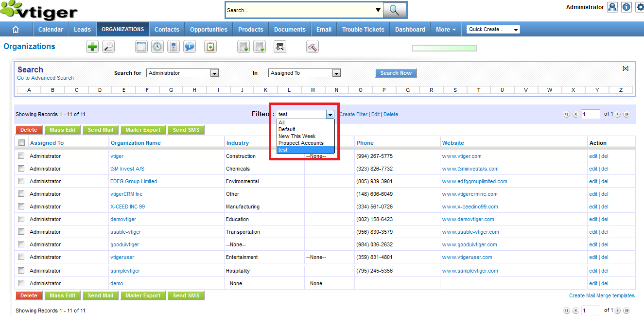Image resolution: width=644 pixels, height=328 pixels.
Task: Click the next page arrow in the bottom pagination
Action: [618, 311]
